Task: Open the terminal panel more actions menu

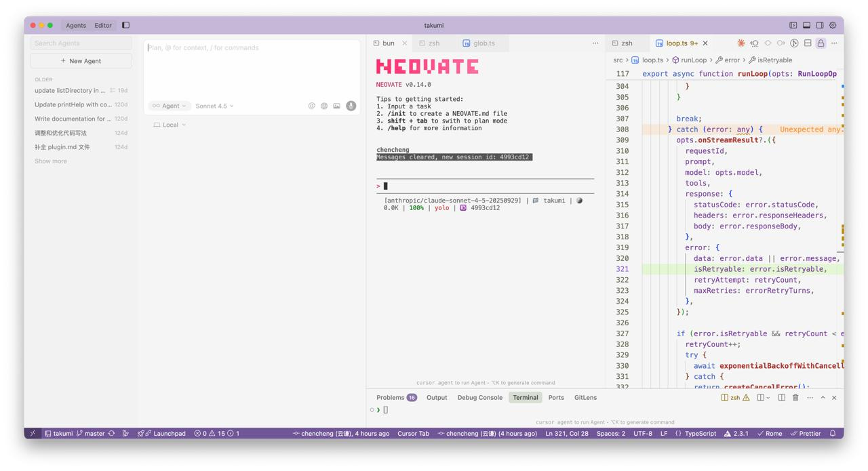Action: pos(810,398)
